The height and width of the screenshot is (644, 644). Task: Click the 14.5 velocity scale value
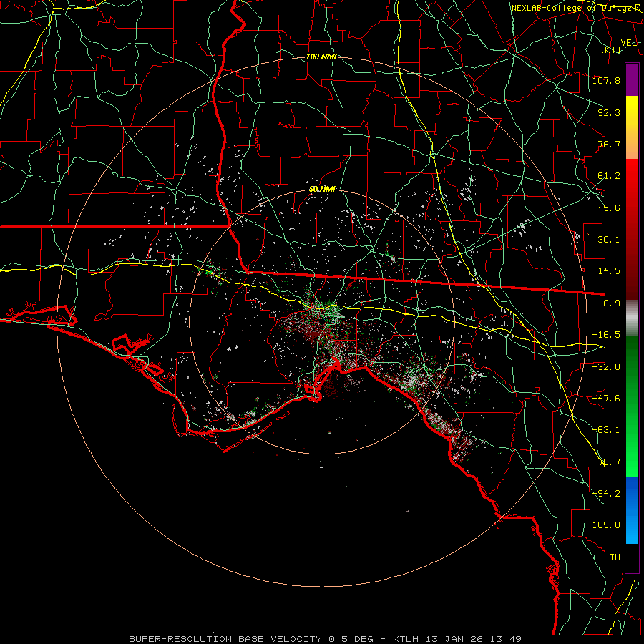[x=609, y=271]
